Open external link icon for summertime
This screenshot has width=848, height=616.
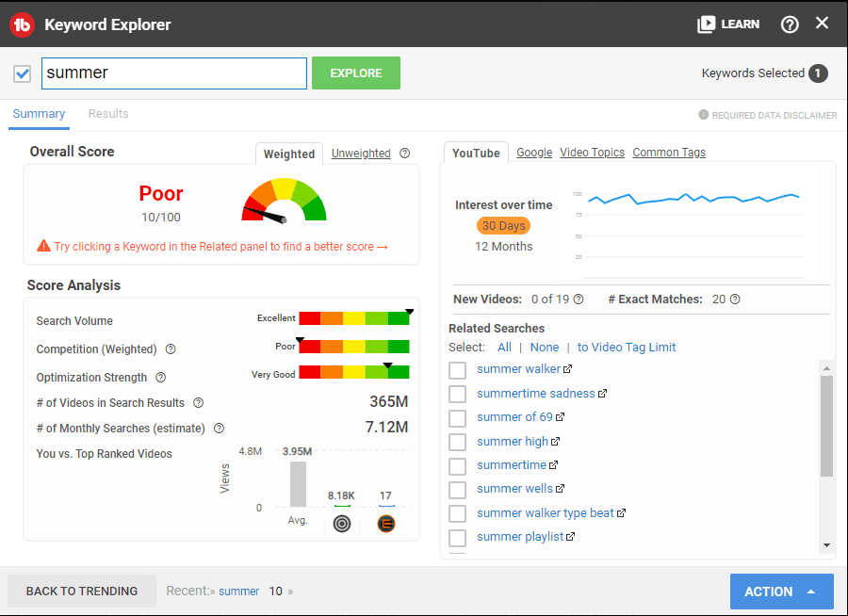click(553, 464)
